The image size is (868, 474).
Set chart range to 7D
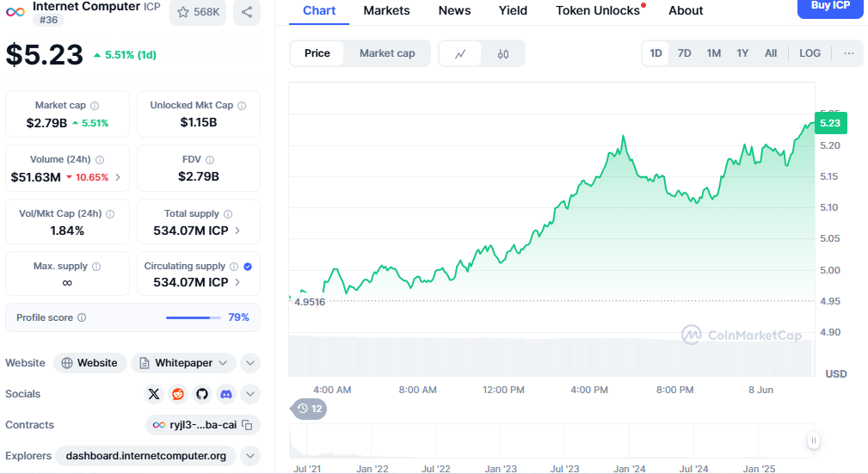coord(684,53)
